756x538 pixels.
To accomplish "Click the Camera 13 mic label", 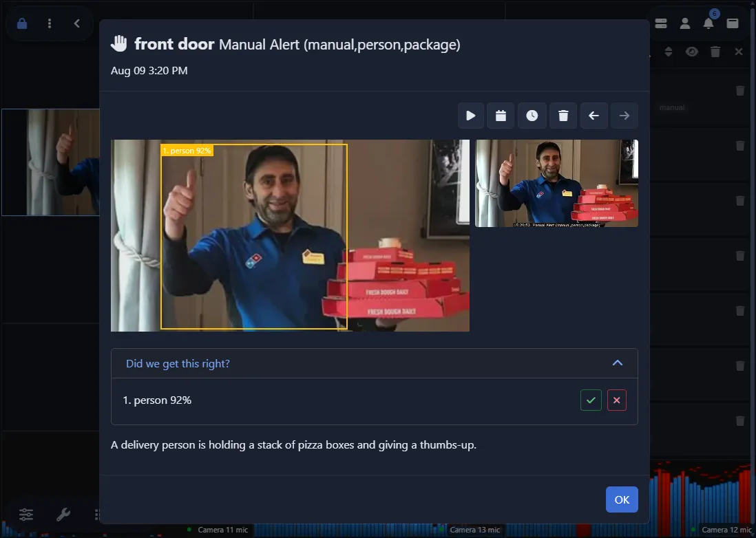I will pyautogui.click(x=475, y=530).
